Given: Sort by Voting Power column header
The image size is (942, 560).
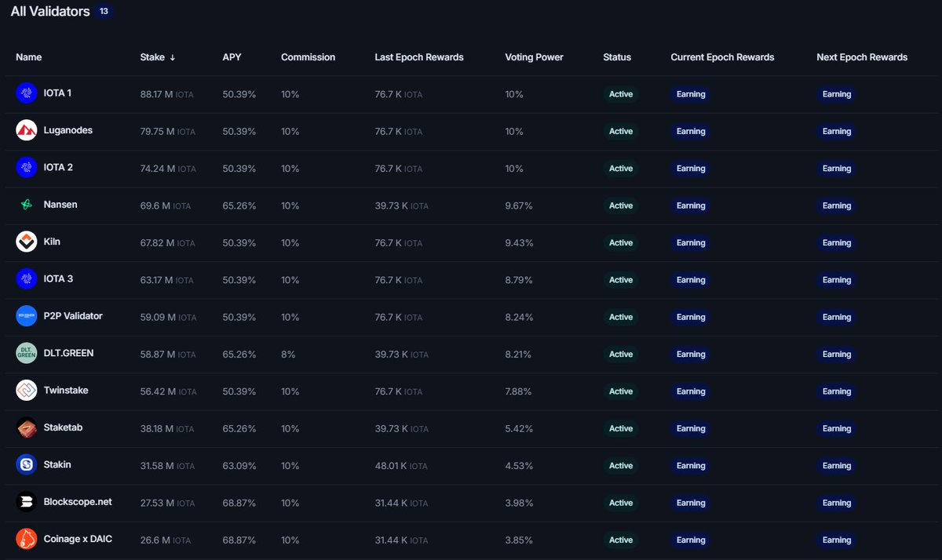Looking at the screenshot, I should coord(534,57).
